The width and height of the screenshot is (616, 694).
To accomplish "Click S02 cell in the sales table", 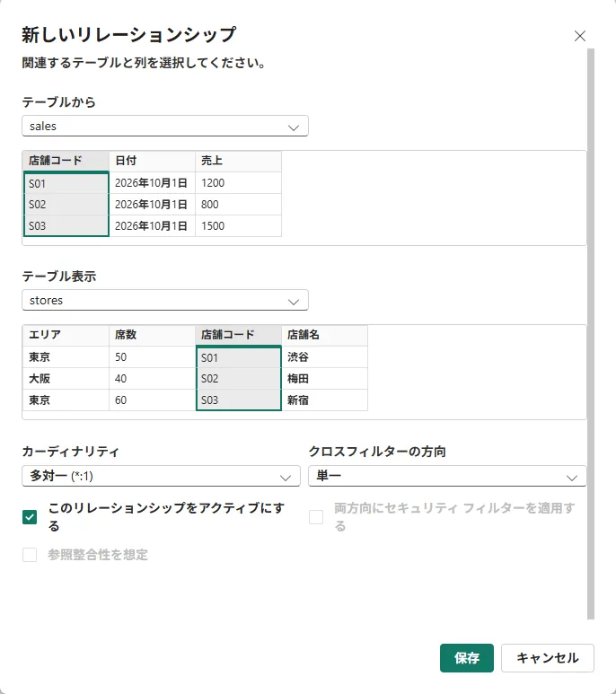I will click(x=66, y=205).
